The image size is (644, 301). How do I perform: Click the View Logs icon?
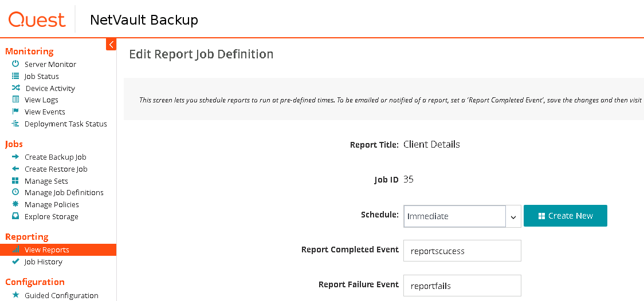(x=15, y=100)
